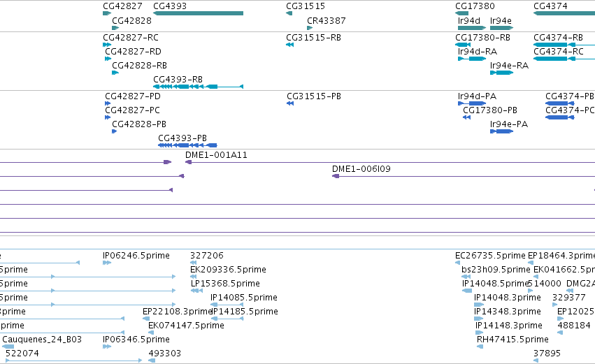This screenshot has height=364, width=595.
Task: Click EST entry 522074
Action: click(22, 354)
